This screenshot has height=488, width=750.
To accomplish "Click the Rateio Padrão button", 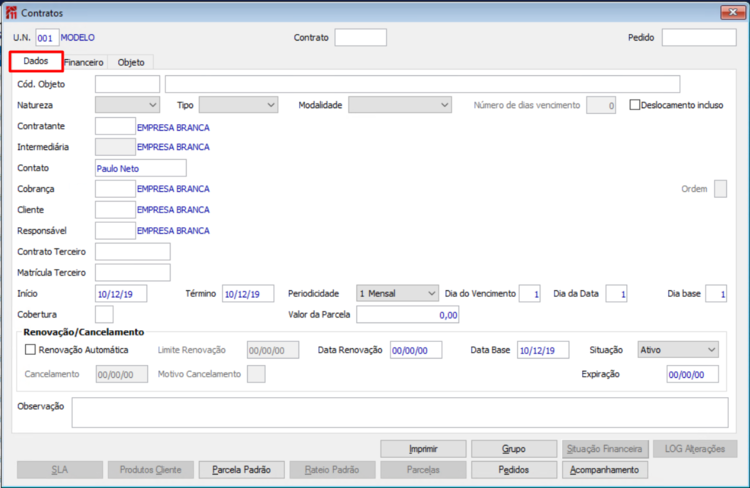I will pos(332,470).
